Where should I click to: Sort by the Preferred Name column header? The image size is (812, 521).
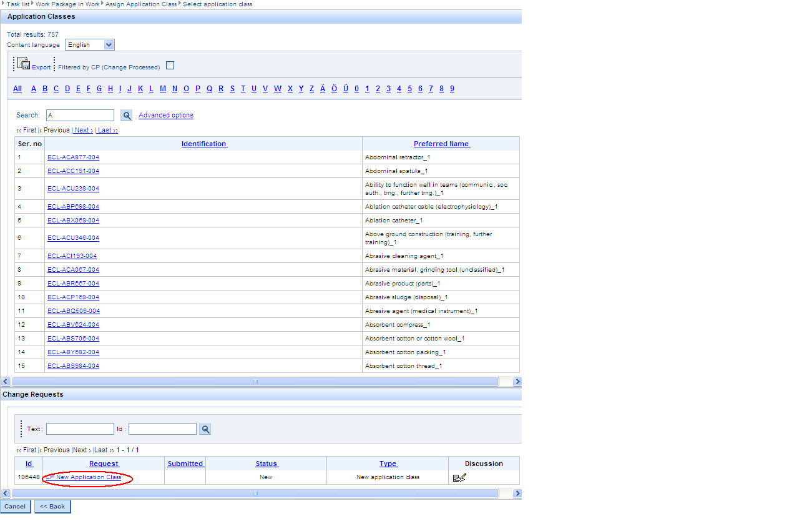441,144
